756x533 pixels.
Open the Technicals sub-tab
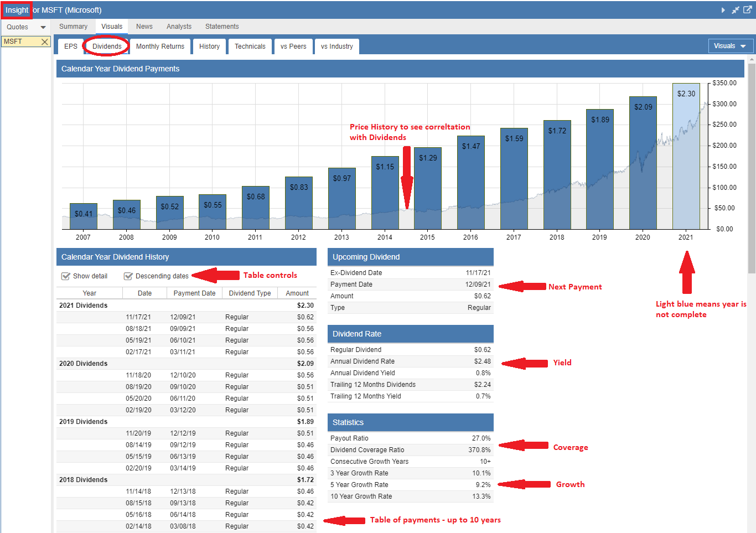click(x=250, y=46)
